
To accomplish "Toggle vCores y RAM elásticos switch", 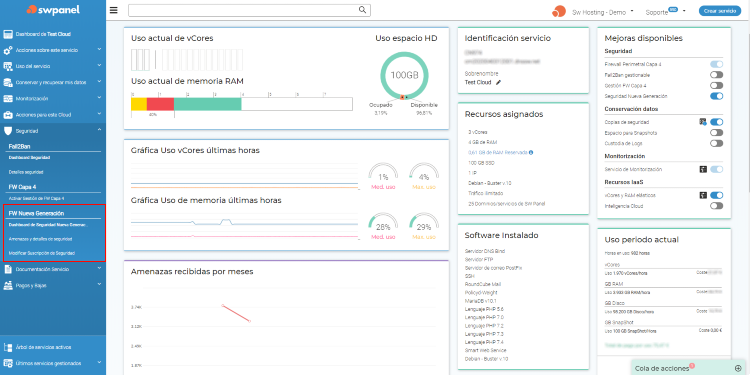I will click(x=717, y=195).
